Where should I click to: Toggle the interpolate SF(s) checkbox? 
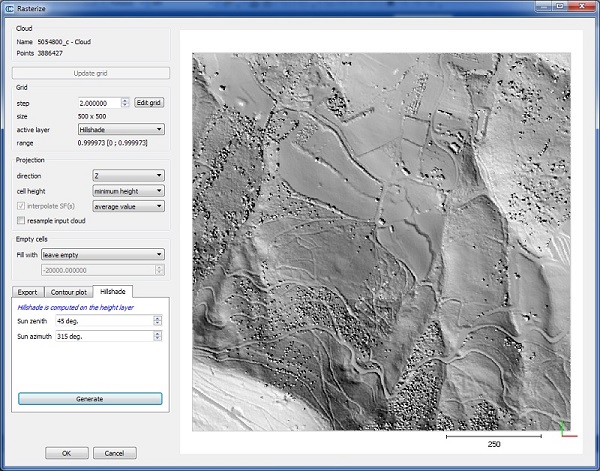[x=21, y=206]
